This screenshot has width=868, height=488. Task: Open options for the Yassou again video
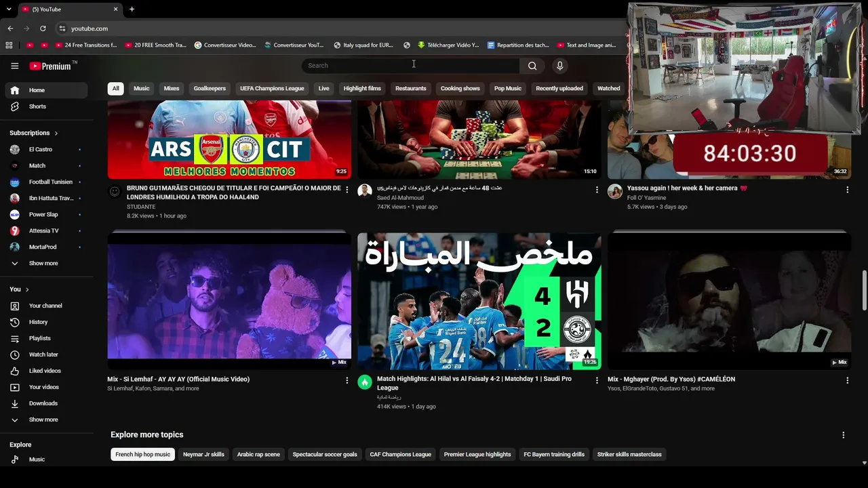[x=847, y=190]
